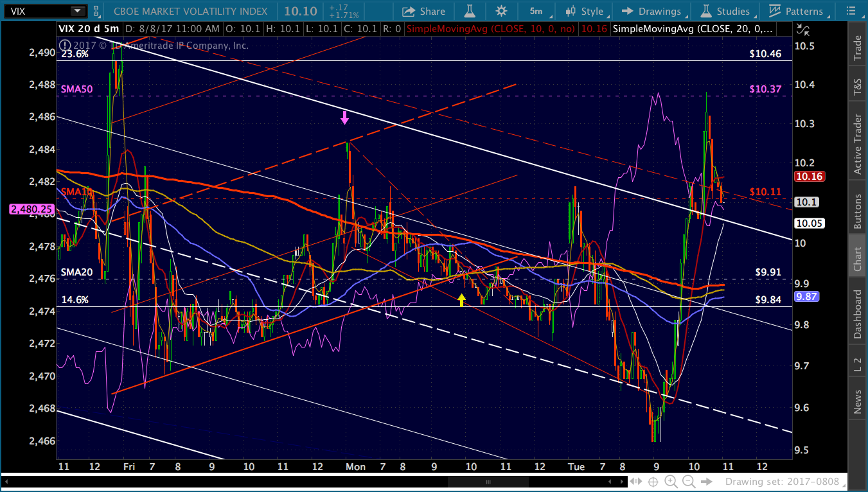This screenshot has width=868, height=492.
Task: Open the Drawing set selector
Action: pyautogui.click(x=763, y=482)
